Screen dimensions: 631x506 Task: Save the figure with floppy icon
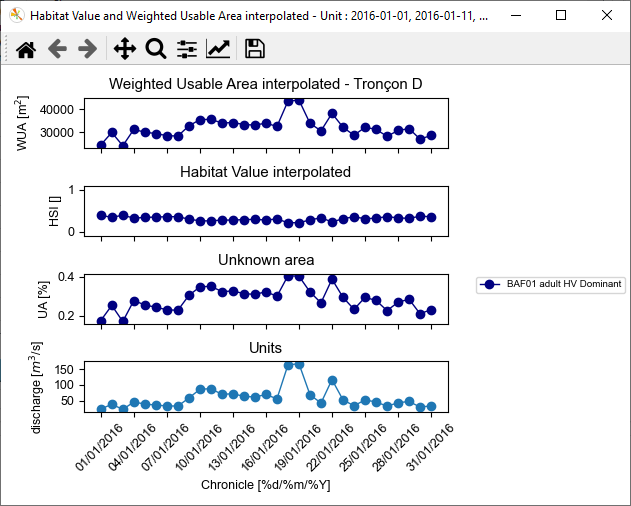click(254, 48)
